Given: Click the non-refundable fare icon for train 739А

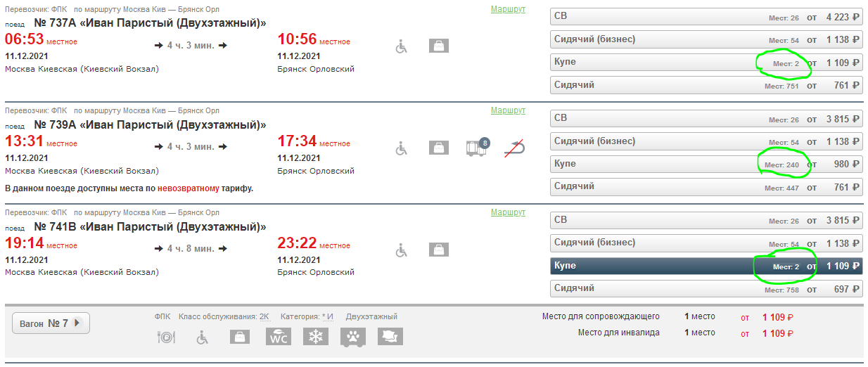Looking at the screenshot, I should (x=516, y=148).
